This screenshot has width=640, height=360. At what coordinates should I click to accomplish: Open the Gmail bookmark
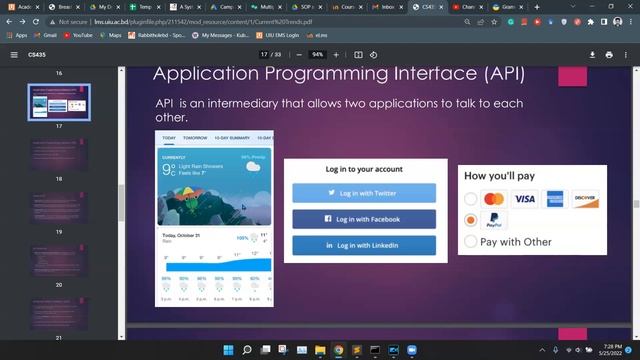point(46,36)
